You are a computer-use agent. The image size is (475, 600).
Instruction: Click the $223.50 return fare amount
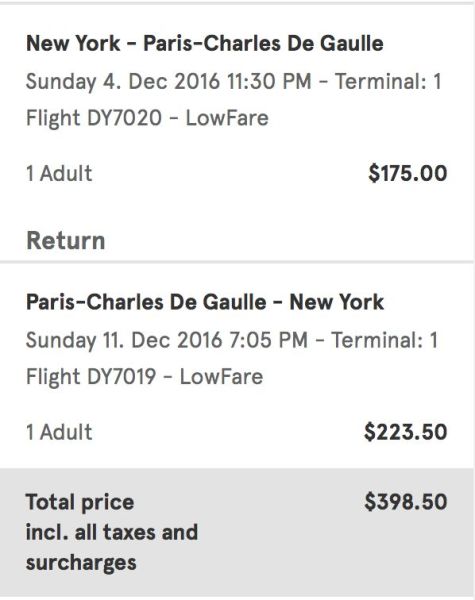tap(406, 432)
